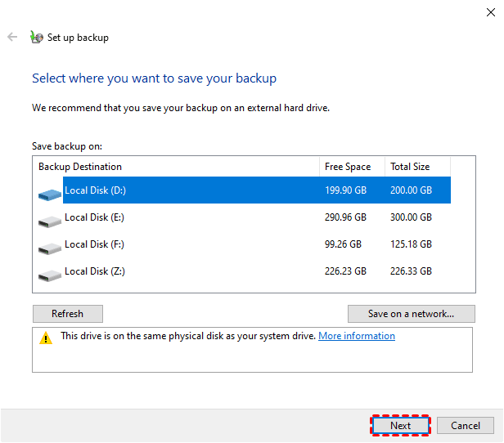Click the Local Disk (Z:) drive icon
Screen dimensions: 504x443
tap(50, 274)
